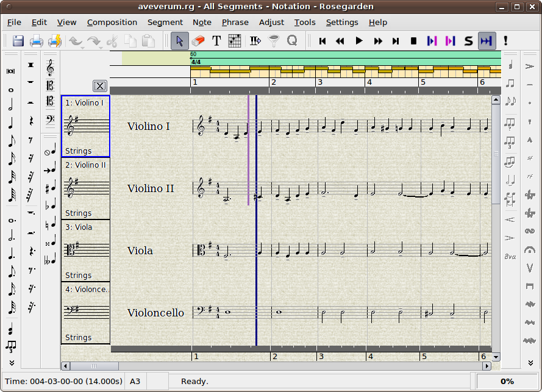
Task: Apply a slur from the right panel
Action: point(529,230)
